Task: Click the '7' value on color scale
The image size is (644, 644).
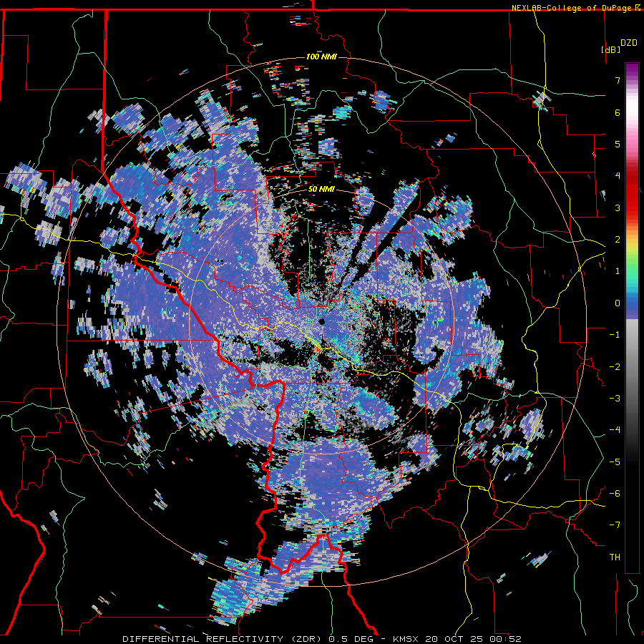Action: point(618,80)
